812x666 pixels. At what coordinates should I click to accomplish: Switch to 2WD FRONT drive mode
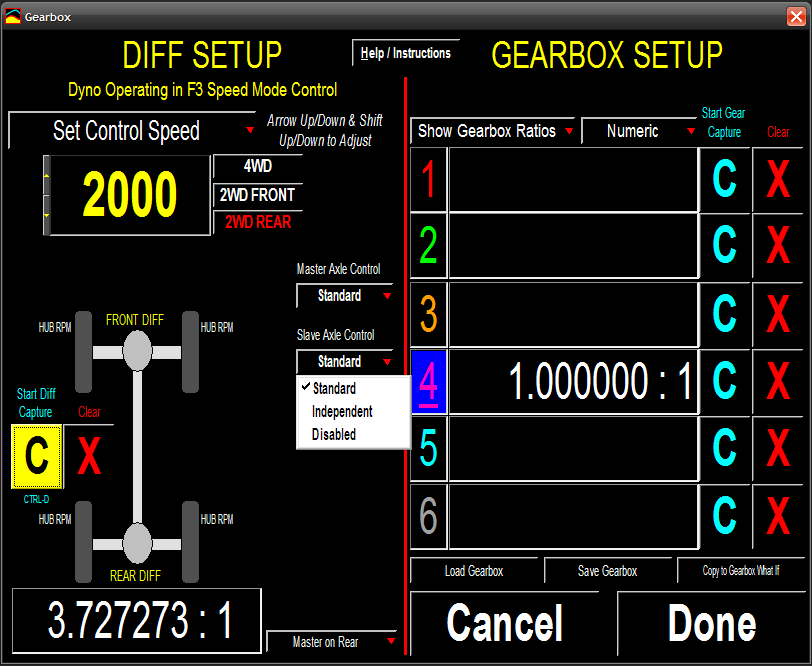(x=257, y=195)
